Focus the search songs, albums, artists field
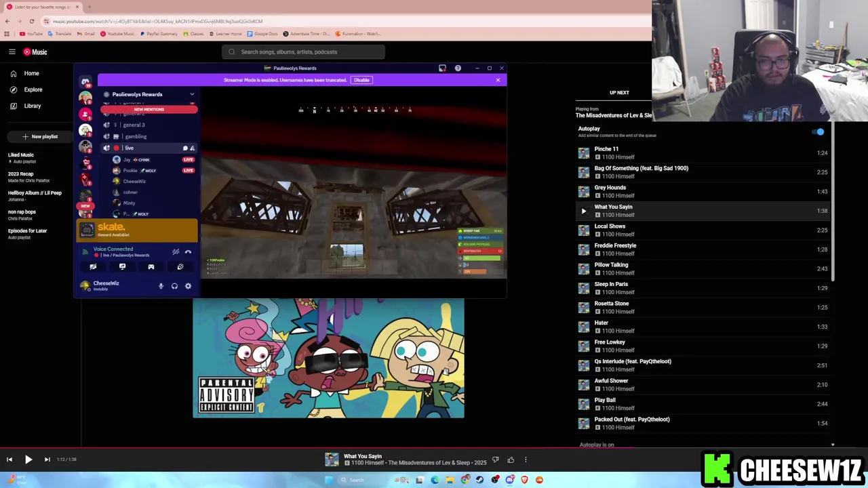Screen dimensions: 868x488 [303, 52]
